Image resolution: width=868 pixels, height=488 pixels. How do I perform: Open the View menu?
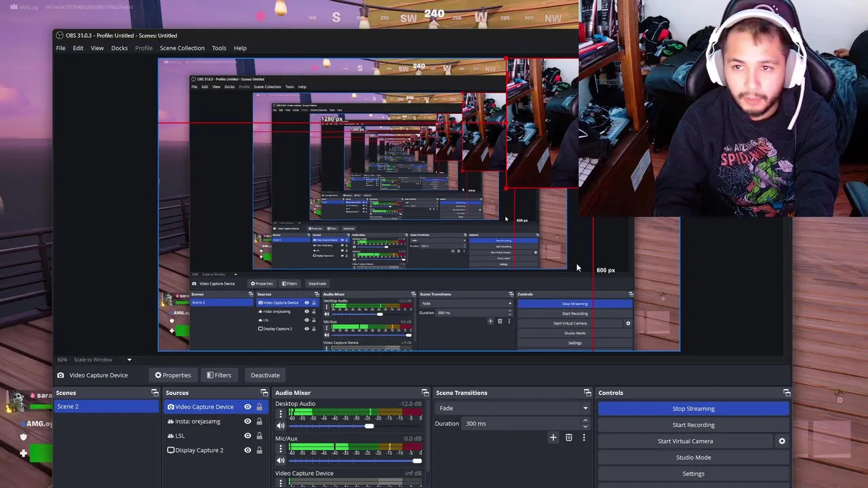pyautogui.click(x=97, y=48)
